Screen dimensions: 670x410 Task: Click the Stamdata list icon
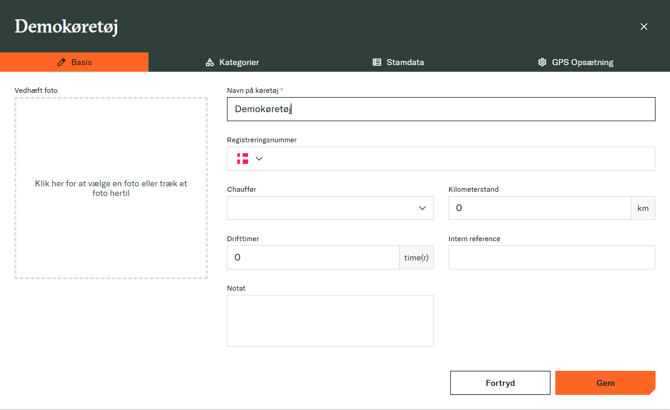coord(377,62)
